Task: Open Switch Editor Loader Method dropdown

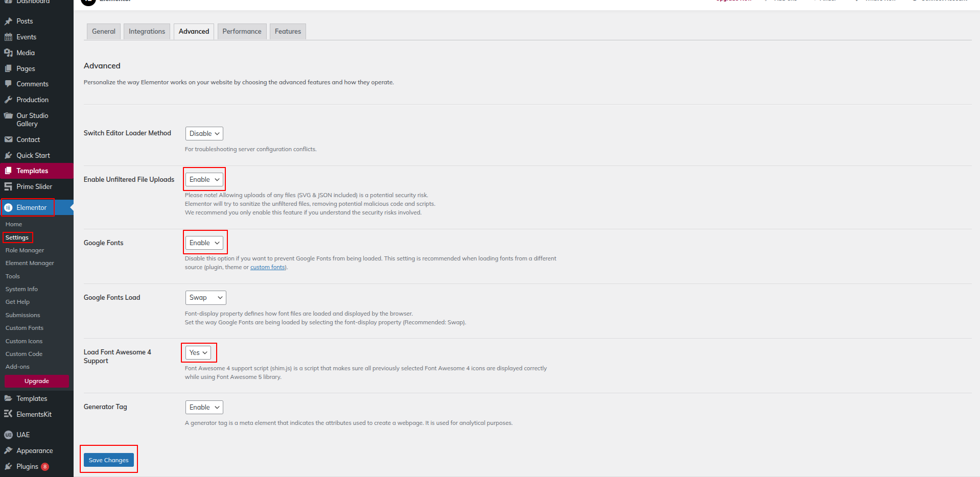Action: (204, 134)
